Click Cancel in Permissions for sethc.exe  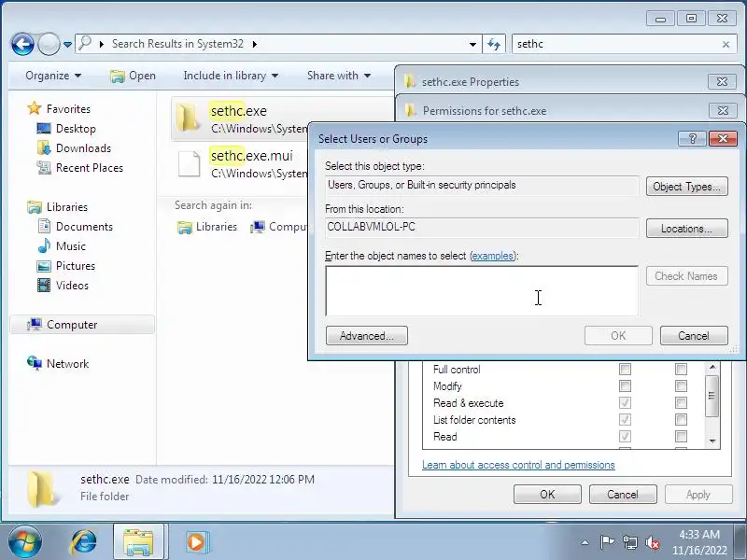[623, 495]
